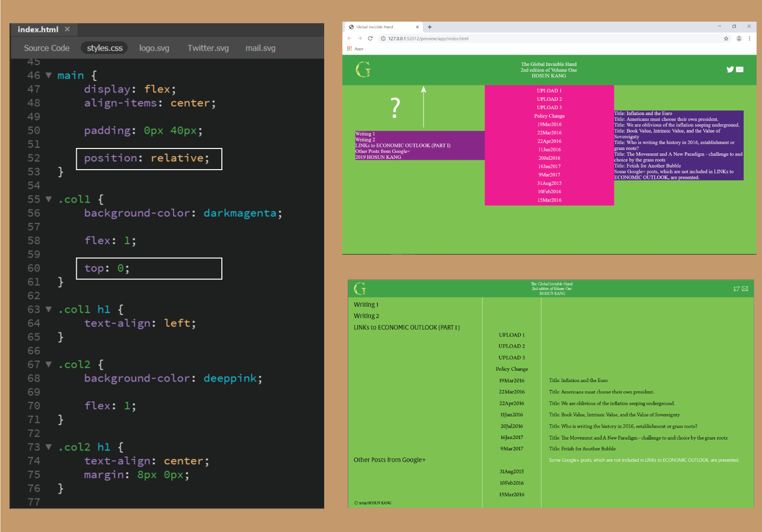
Task: Click '16Jan2017' in the bottom mockup
Action: (512, 437)
